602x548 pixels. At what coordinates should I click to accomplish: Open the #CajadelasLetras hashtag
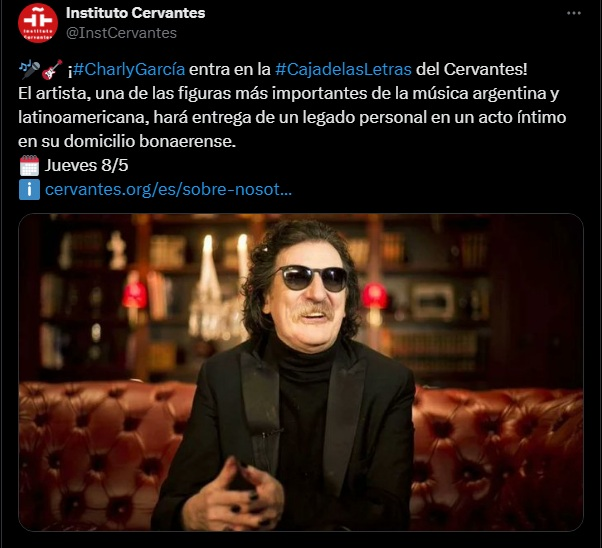coord(344,70)
